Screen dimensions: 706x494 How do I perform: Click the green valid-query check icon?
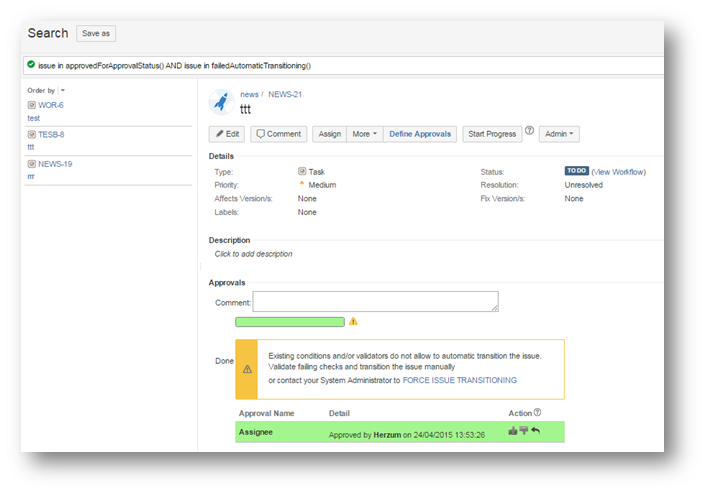[x=31, y=65]
